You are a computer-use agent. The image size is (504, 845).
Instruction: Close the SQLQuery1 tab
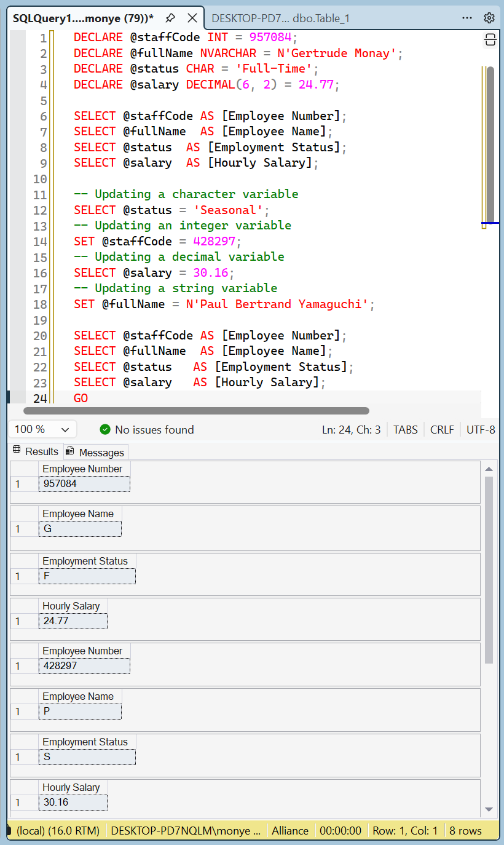coord(192,18)
